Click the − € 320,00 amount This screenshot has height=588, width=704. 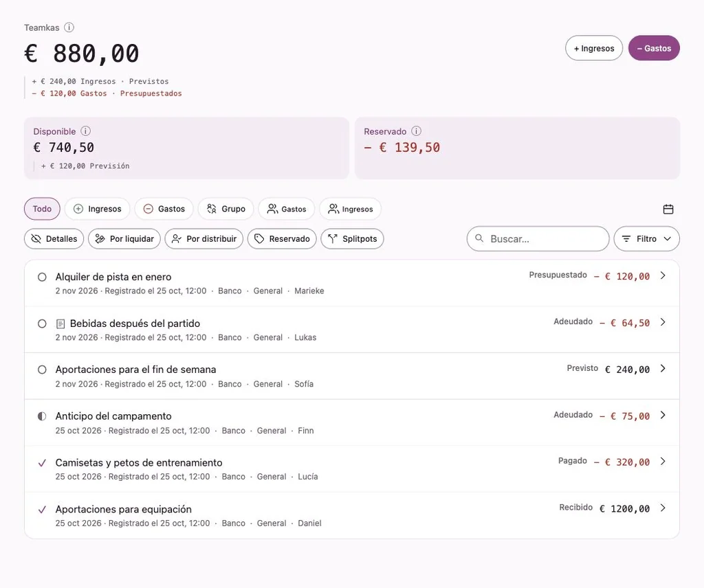point(621,462)
